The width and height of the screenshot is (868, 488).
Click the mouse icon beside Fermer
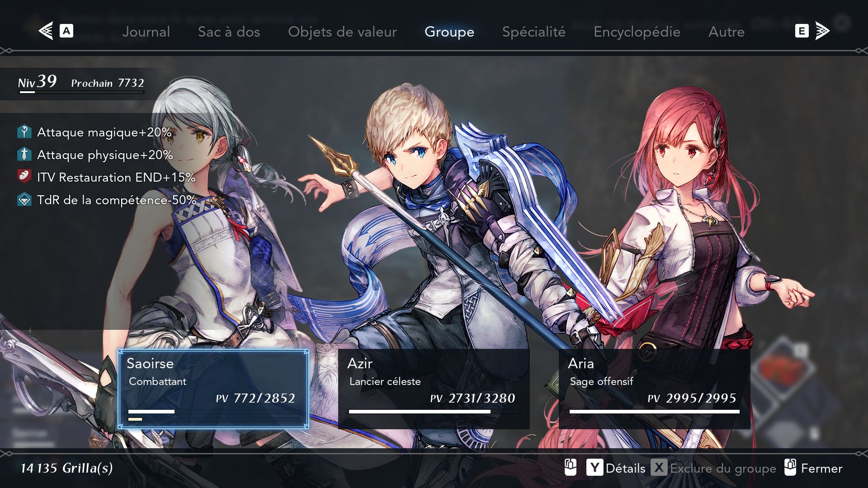tap(790, 467)
